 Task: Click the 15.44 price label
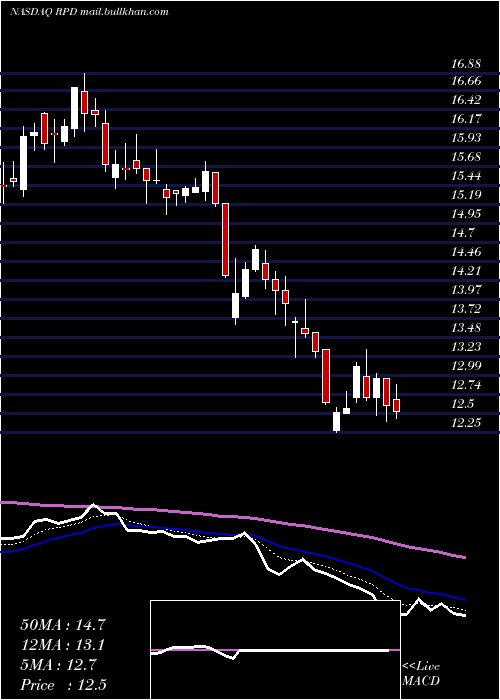pyautogui.click(x=466, y=176)
